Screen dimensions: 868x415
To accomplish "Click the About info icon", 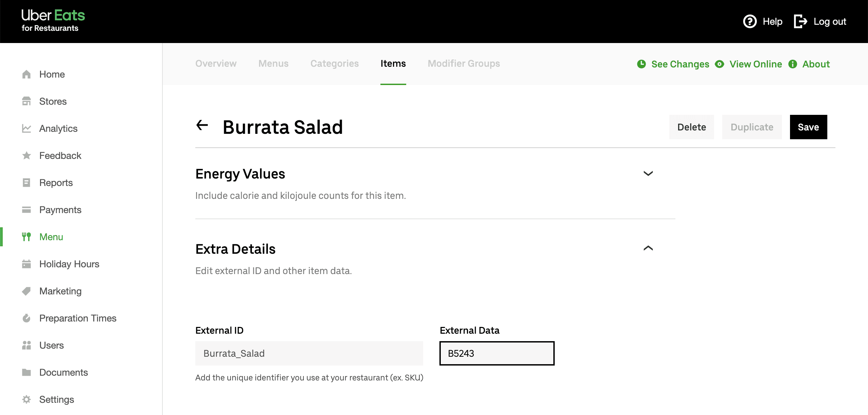I will (793, 64).
